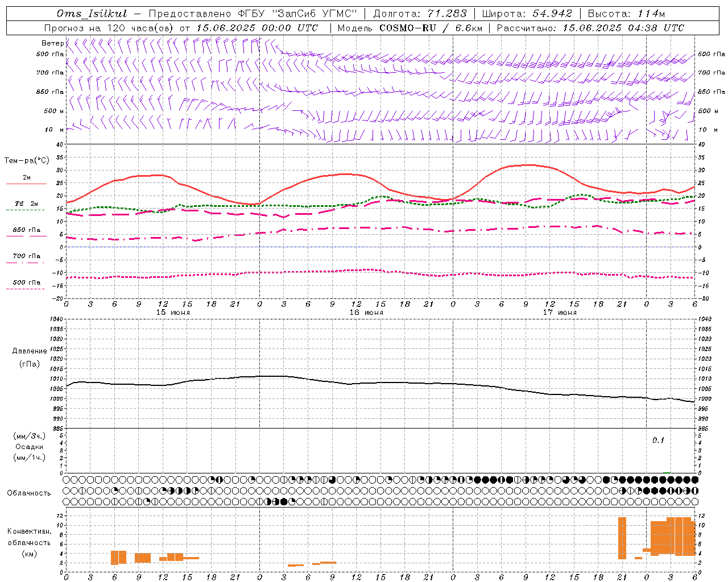Screen dimensions: 728x582
Task: Click the longitude value Долгота: 71.283
Action: point(420,14)
